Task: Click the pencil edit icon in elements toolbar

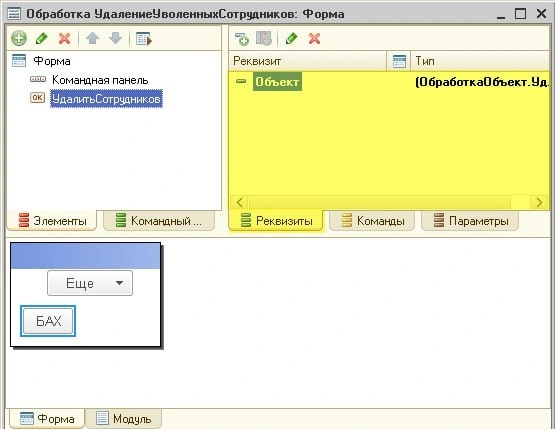Action: click(x=42, y=38)
